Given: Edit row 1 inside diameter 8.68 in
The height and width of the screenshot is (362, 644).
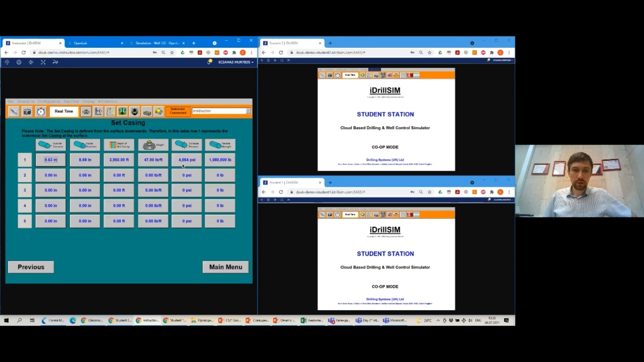Looking at the screenshot, I should click(x=85, y=160).
